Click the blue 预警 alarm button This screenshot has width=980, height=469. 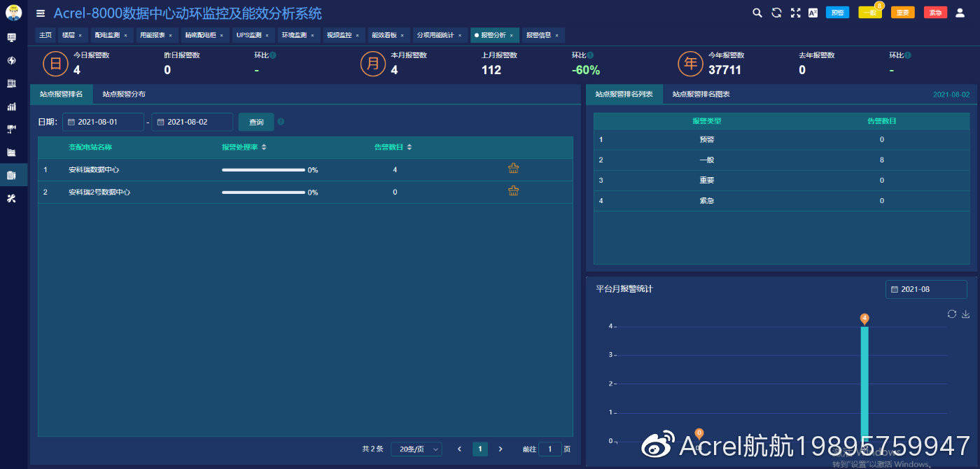coord(837,13)
